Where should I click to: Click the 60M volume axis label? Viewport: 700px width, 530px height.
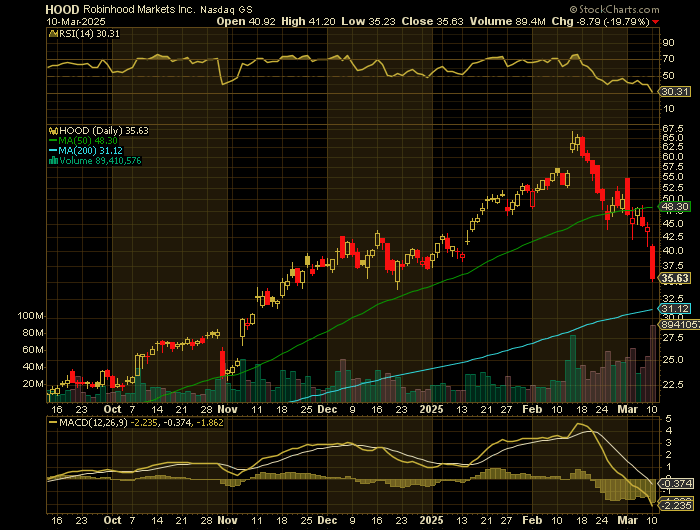click(33, 350)
